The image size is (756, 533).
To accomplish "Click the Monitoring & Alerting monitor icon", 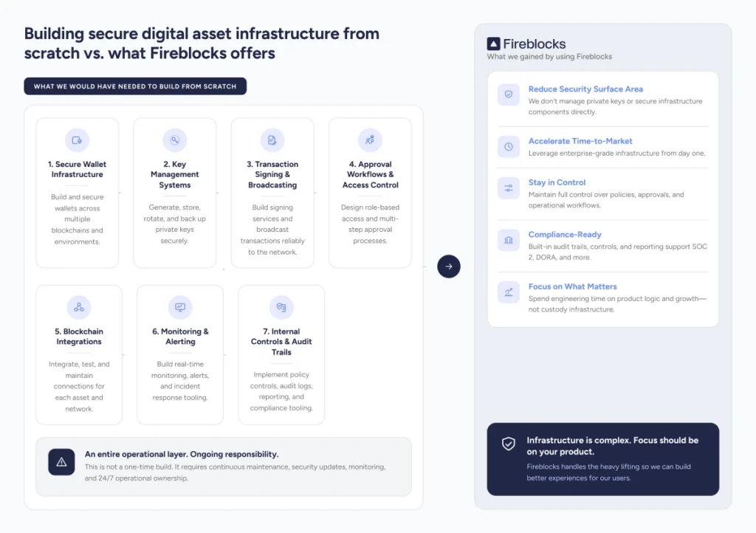I will (x=180, y=307).
